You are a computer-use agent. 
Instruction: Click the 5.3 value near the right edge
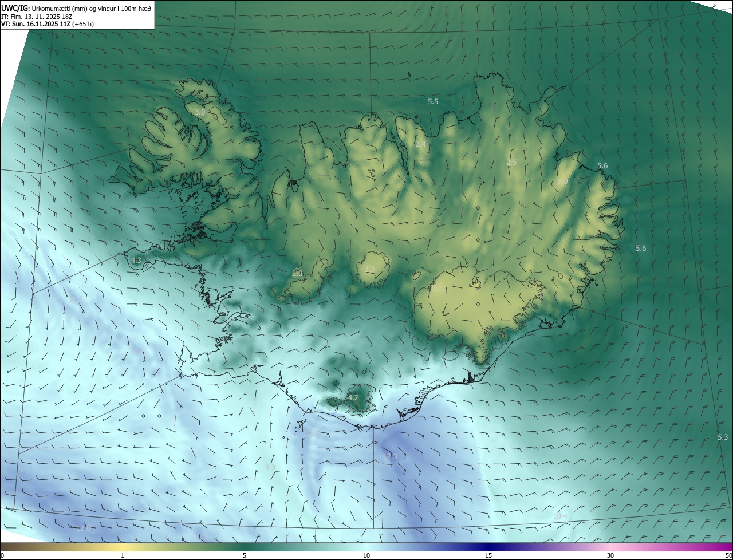(723, 437)
